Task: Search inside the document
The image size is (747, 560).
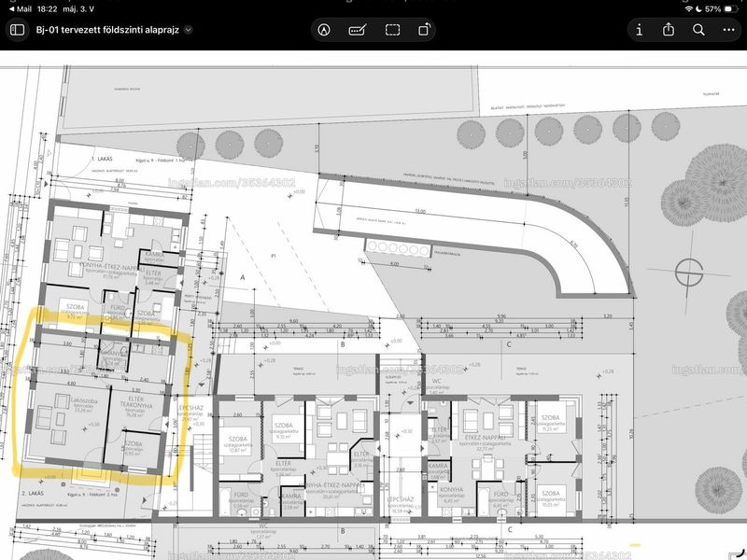Action: point(698,30)
